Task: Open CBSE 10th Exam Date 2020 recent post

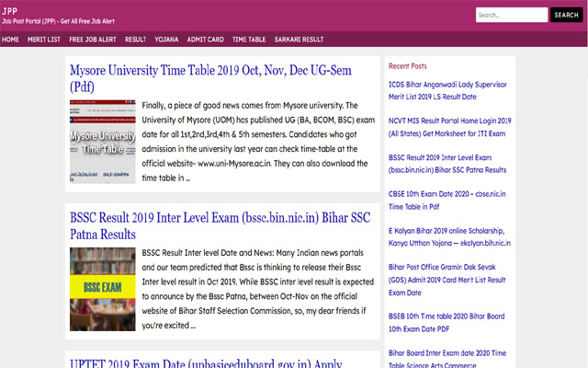Action: tap(447, 201)
